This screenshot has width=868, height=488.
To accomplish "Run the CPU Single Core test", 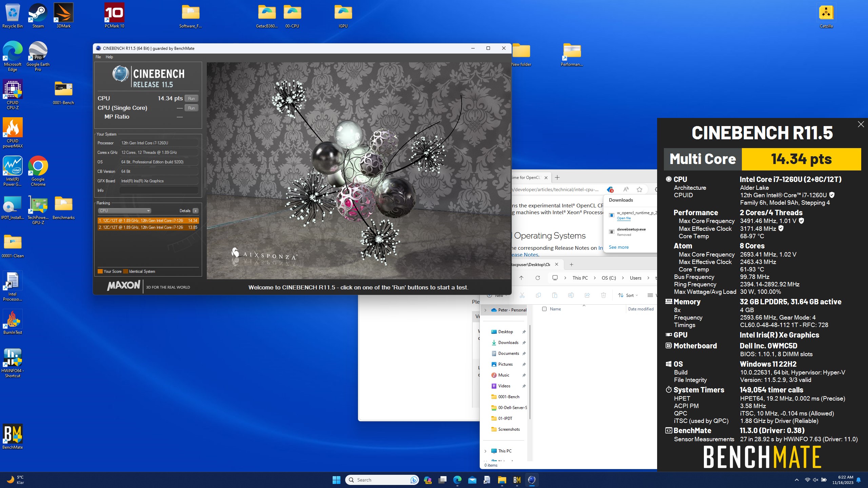I will pos(192,108).
